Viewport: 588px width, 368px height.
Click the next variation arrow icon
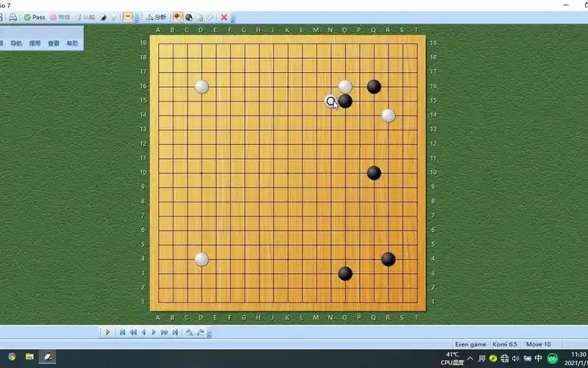pyautogui.click(x=200, y=332)
